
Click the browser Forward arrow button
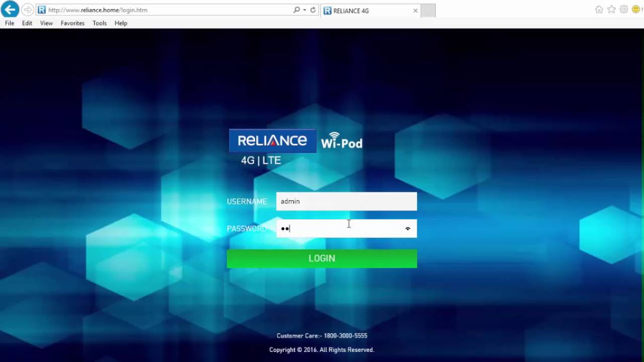[27, 10]
